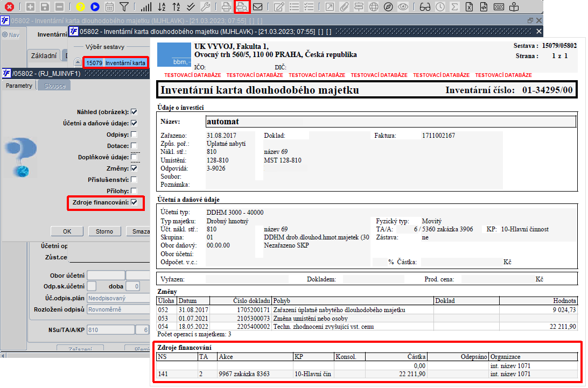Screen dimensions: 588x388
Task: Click the yellow help question mark icon
Action: 80,7
